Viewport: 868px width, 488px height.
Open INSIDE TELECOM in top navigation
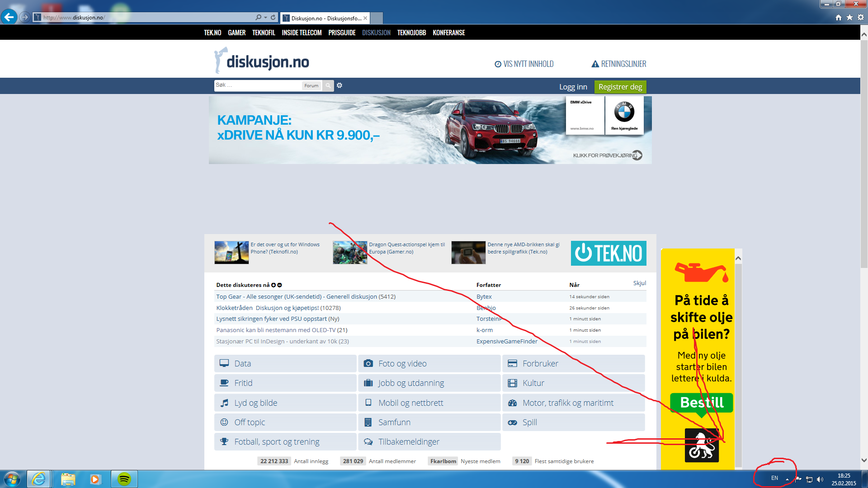tap(302, 33)
